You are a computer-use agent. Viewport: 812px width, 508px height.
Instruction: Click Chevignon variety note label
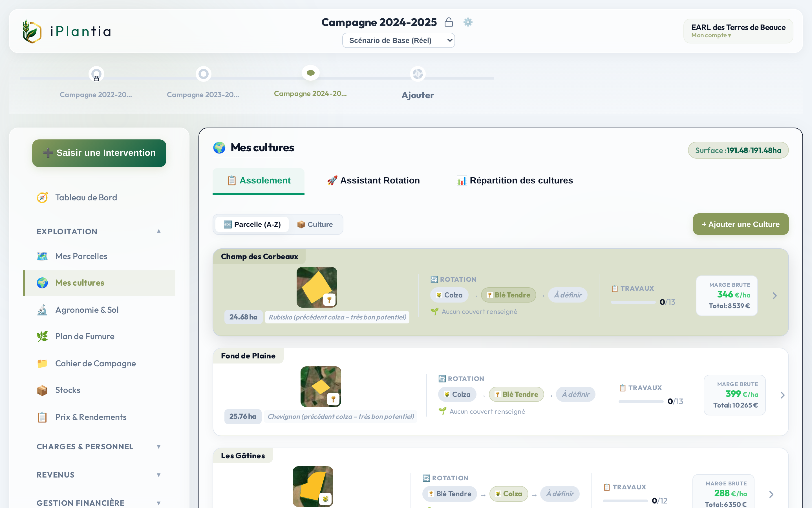click(341, 417)
